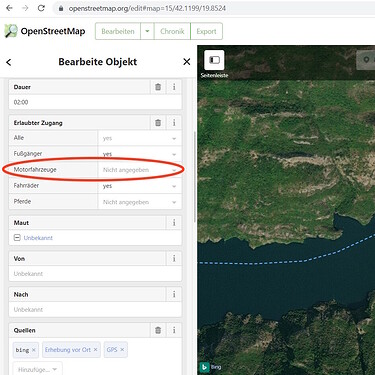Reload the page with refresh icon
The width and height of the screenshot is (375, 375).
click(41, 8)
